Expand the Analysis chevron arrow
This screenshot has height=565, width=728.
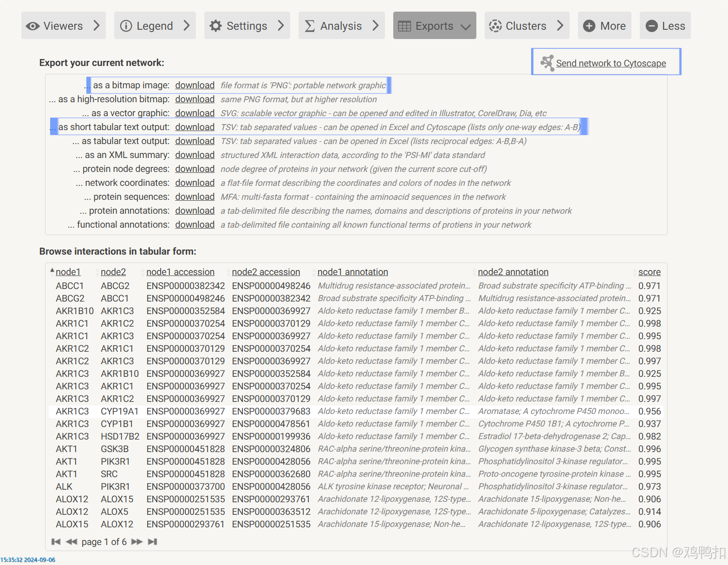(x=376, y=26)
